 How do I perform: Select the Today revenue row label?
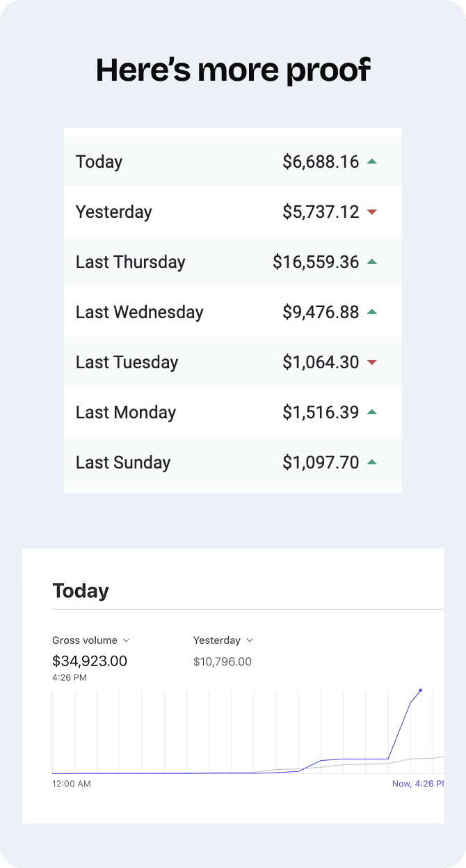click(x=99, y=162)
